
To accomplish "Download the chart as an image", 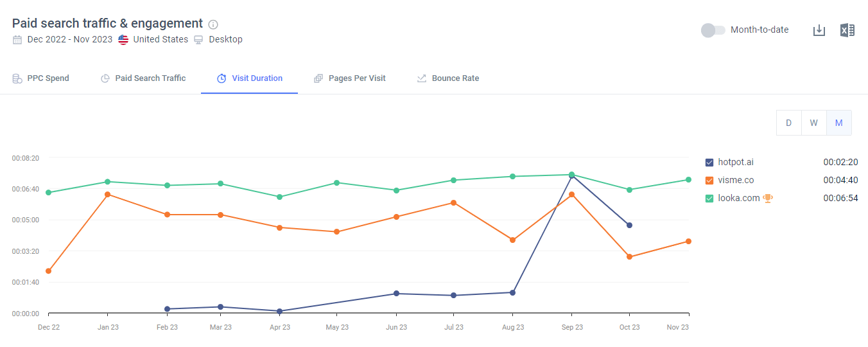I will point(819,30).
